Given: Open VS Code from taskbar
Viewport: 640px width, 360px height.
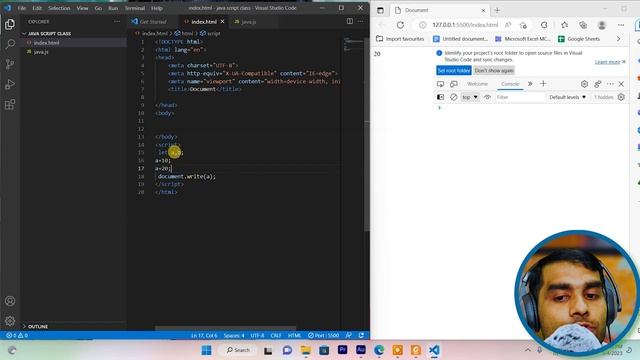Looking at the screenshot, I should pos(434,350).
